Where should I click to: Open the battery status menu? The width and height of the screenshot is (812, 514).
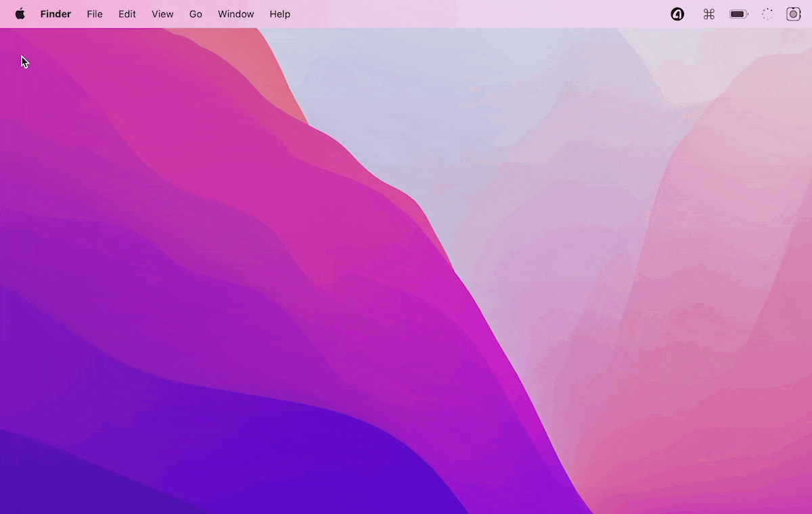(x=739, y=14)
